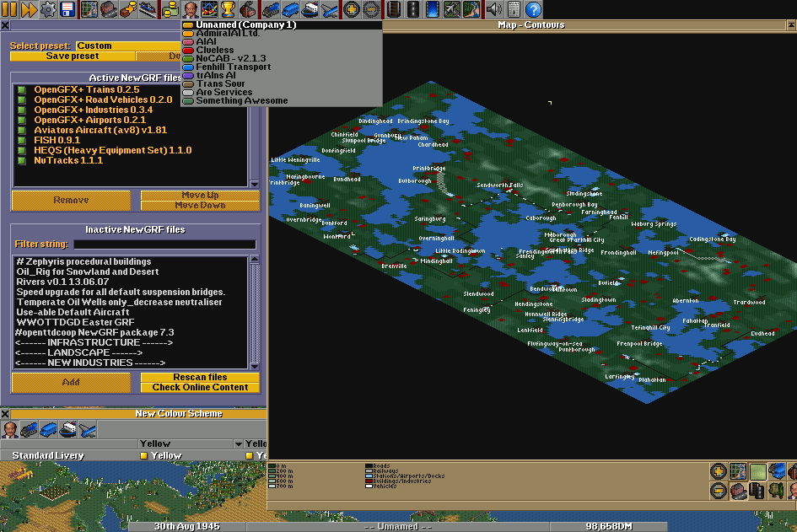Open the landscaping tools icon

(x=471, y=9)
